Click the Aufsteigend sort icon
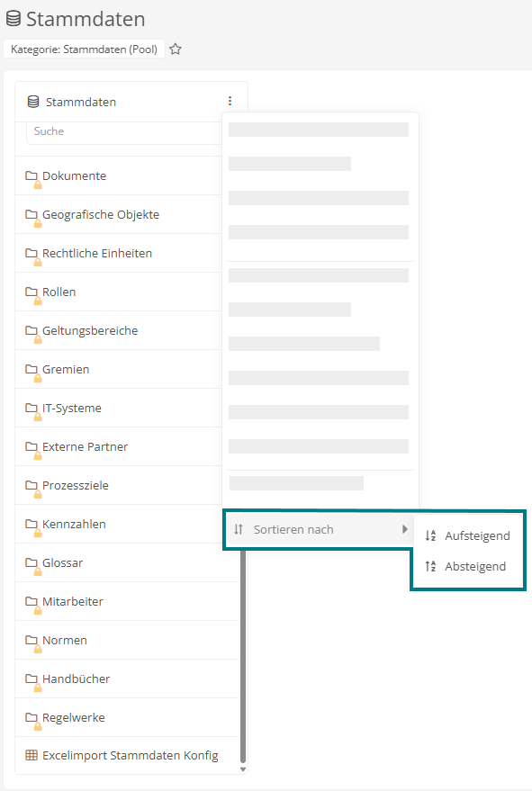Image resolution: width=532 pixels, height=791 pixels. tap(430, 535)
